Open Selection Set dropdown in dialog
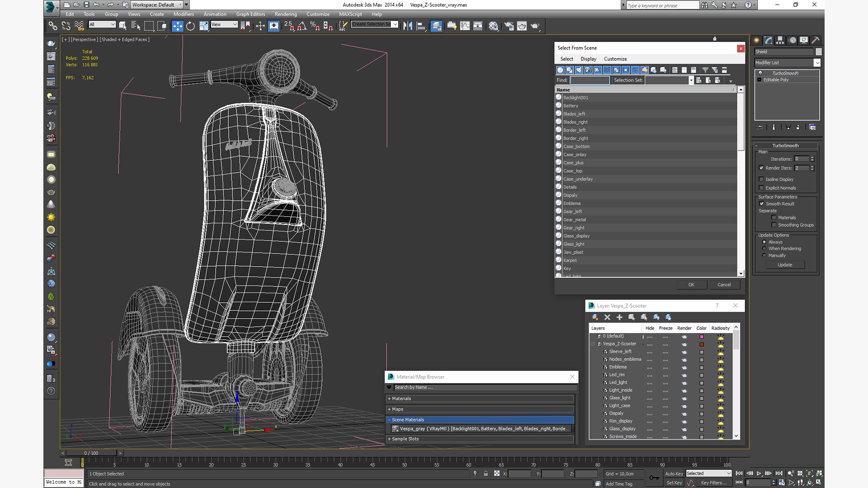The height and width of the screenshot is (488, 868). (x=691, y=80)
